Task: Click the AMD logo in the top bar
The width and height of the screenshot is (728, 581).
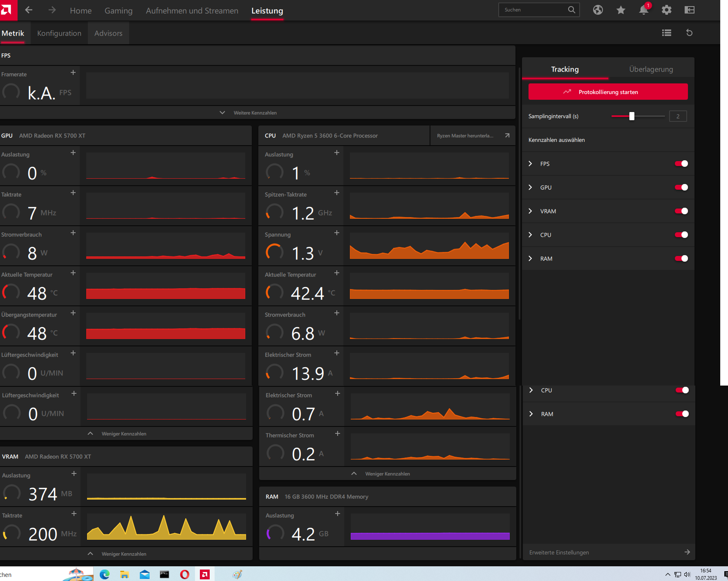Action: [6, 10]
